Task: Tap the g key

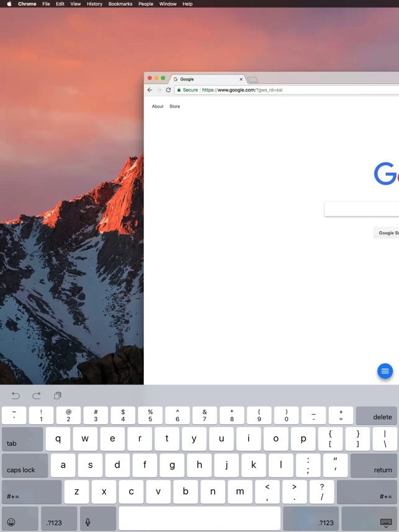Action: [172, 465]
